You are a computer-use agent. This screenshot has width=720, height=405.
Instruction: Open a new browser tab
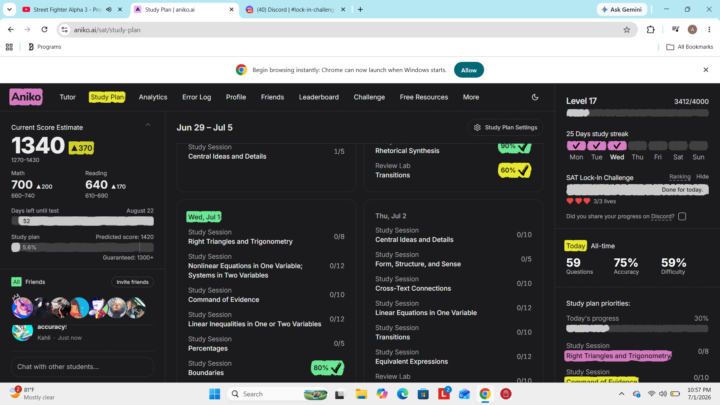pyautogui.click(x=360, y=9)
